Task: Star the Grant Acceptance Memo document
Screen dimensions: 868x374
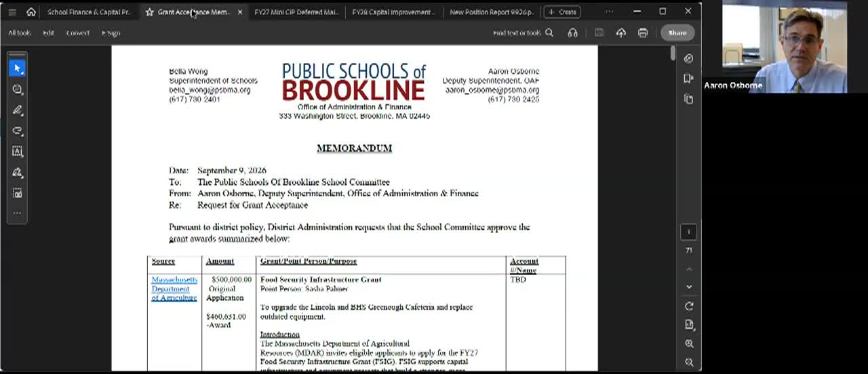Action: 149,12
